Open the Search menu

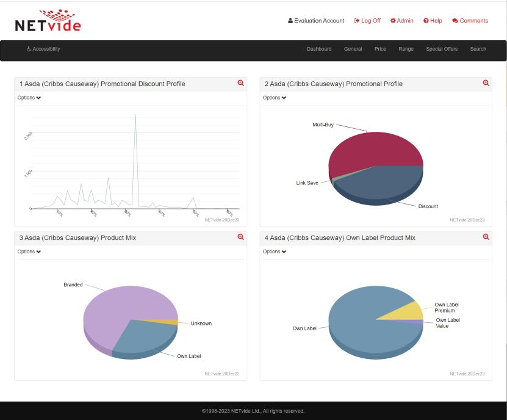[478, 49]
